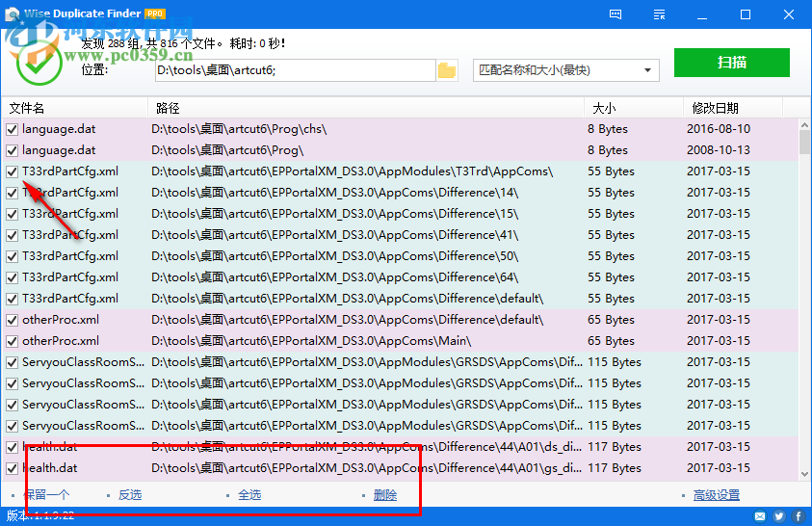This screenshot has height=526, width=812.
Task: Uncheck otherProc.xml in AppComs\Main\
Action: point(12,342)
